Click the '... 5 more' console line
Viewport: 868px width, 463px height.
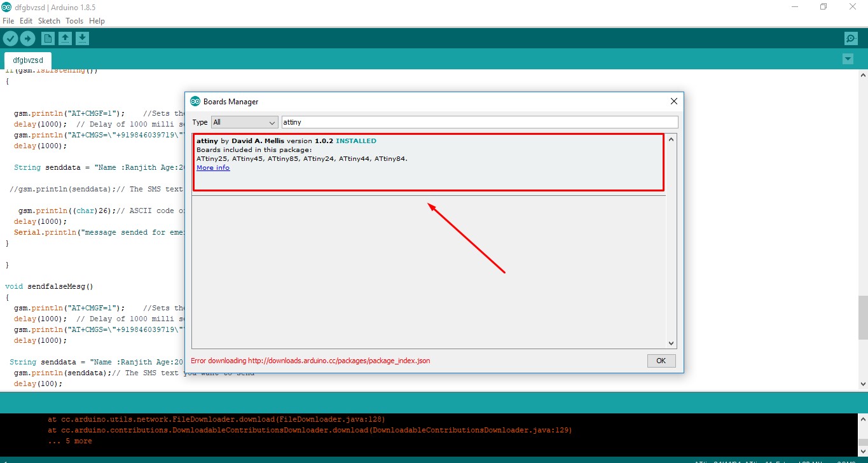70,441
